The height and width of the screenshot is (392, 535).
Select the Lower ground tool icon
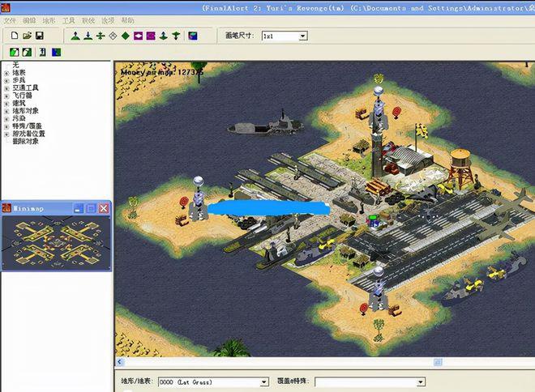pyautogui.click(x=88, y=36)
